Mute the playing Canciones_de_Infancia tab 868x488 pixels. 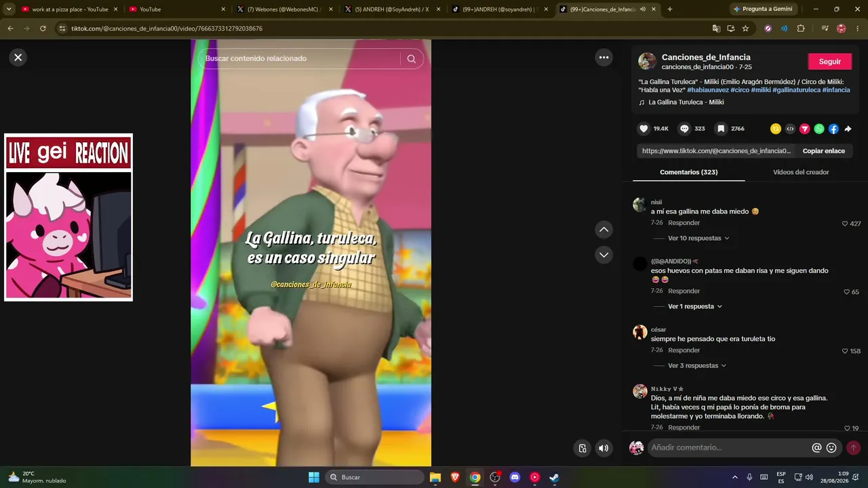[x=642, y=9]
